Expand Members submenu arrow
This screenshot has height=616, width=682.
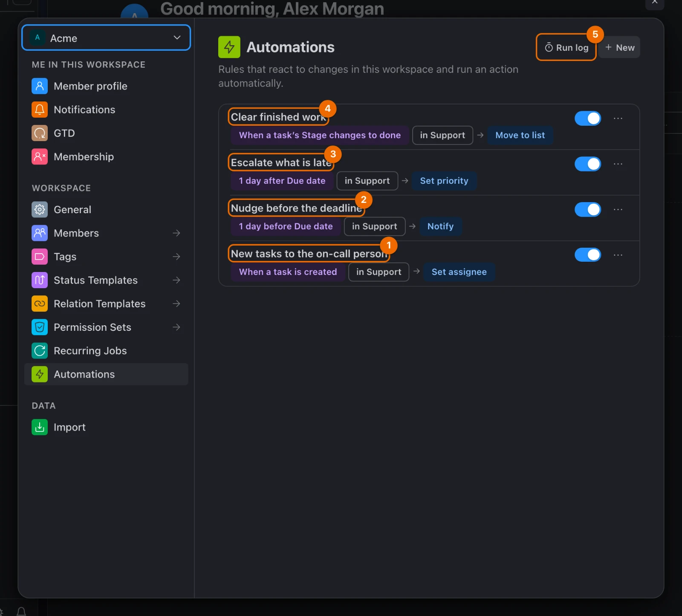pyautogui.click(x=176, y=233)
